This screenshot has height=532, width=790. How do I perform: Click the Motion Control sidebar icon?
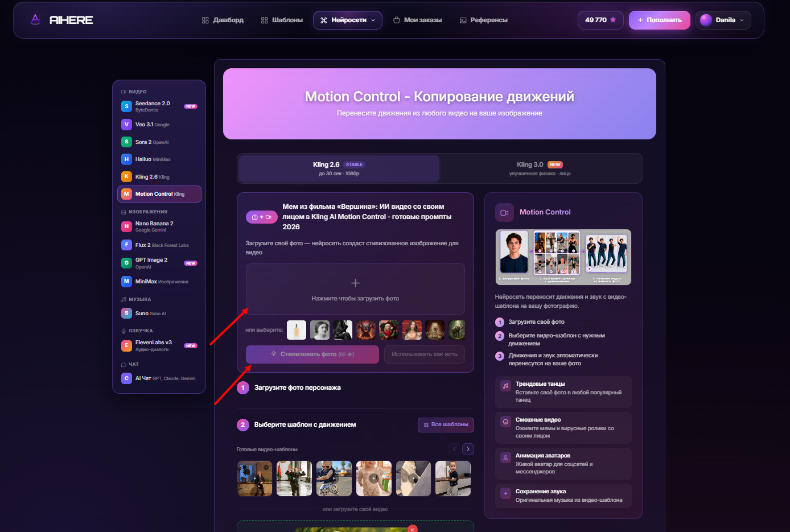click(126, 194)
